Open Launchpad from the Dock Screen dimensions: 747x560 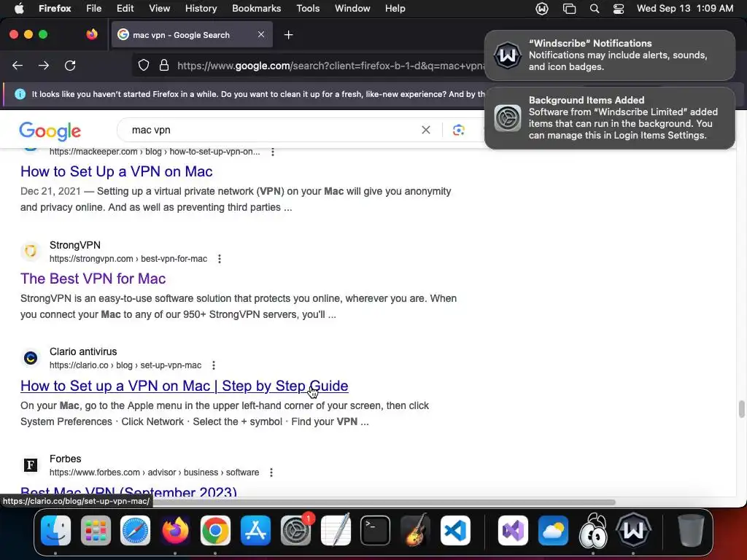click(96, 531)
